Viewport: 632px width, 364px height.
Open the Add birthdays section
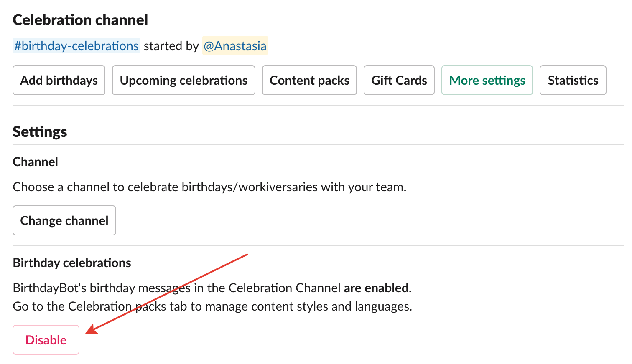pos(59,80)
